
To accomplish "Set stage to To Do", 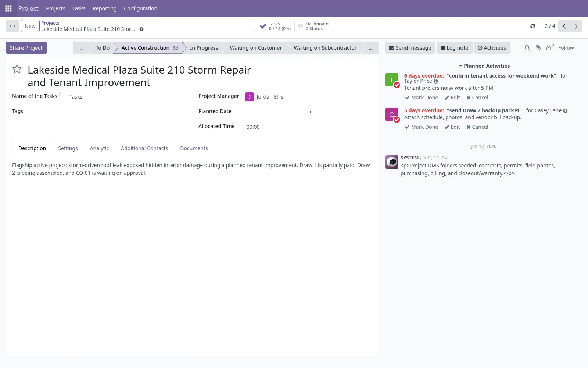I will (x=103, y=48).
